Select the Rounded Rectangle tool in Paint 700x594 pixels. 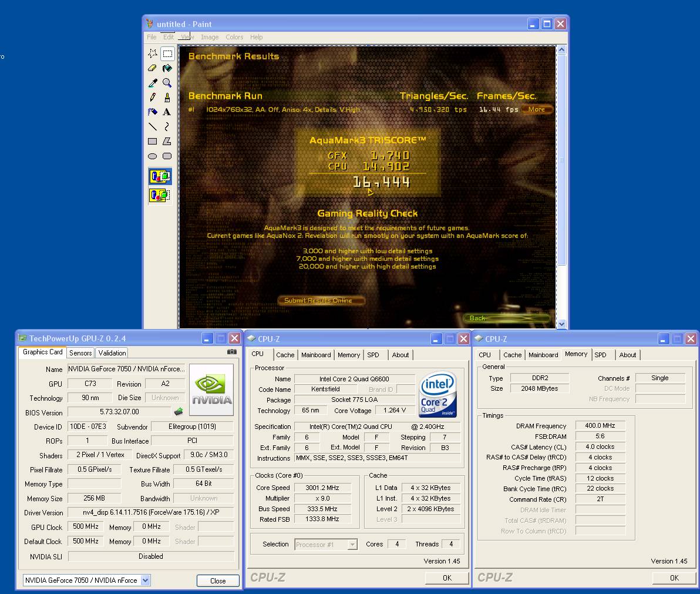point(167,156)
